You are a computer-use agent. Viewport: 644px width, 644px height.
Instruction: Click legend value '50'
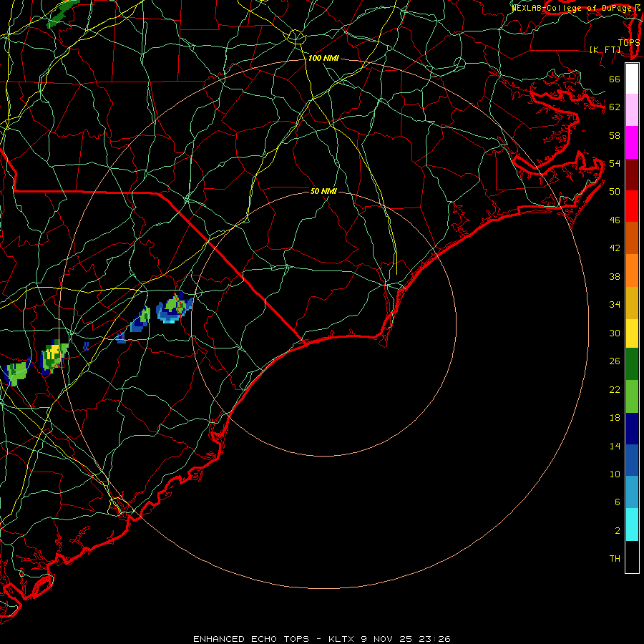(615, 192)
